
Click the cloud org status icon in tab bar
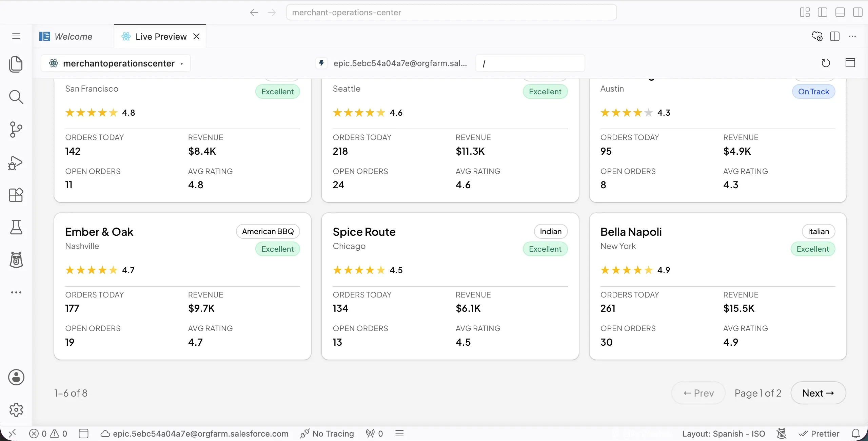[x=817, y=36]
